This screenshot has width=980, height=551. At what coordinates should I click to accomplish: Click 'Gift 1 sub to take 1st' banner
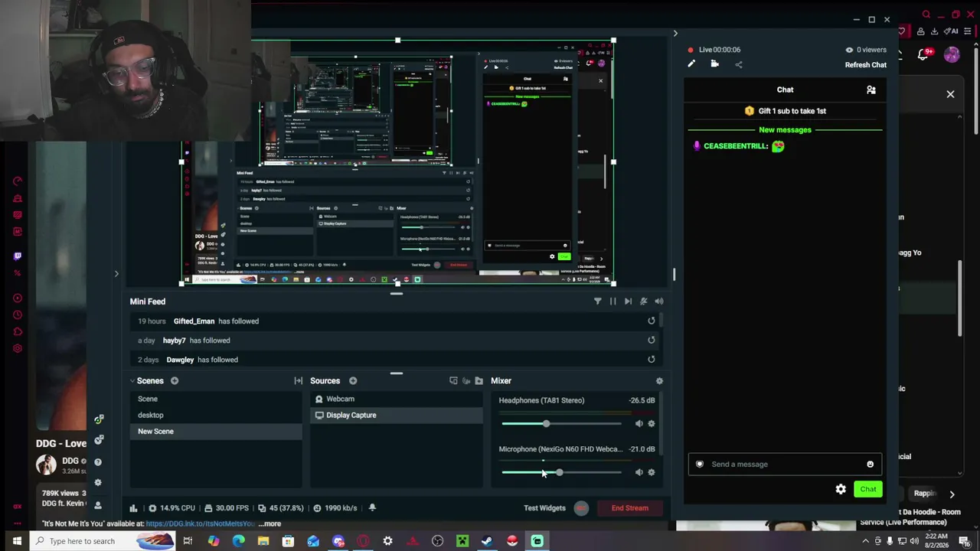[785, 111]
